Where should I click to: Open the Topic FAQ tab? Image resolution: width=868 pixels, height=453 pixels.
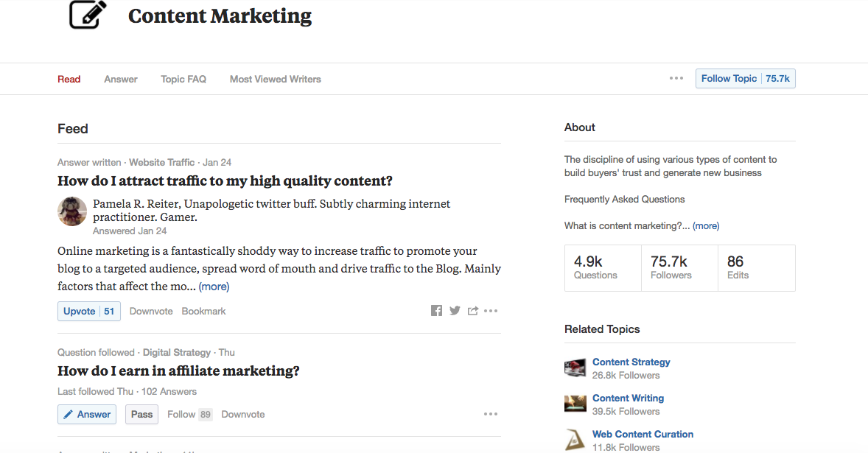[x=183, y=79]
